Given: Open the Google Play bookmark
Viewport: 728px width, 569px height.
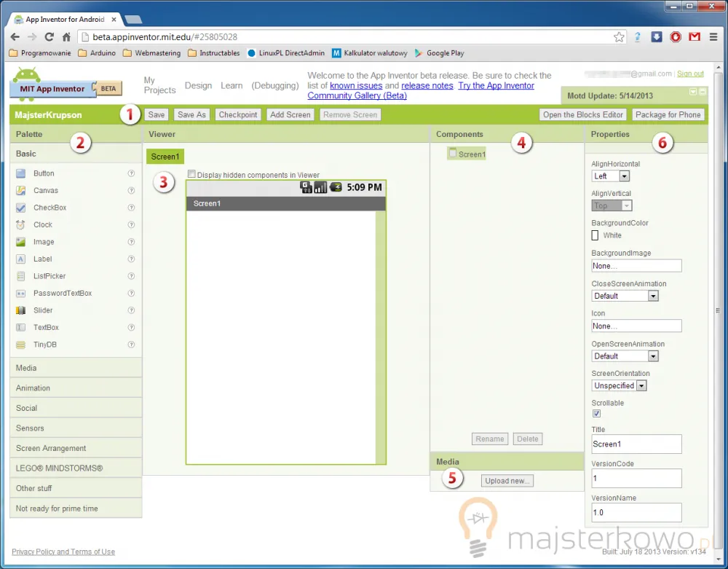Looking at the screenshot, I should pyautogui.click(x=440, y=53).
